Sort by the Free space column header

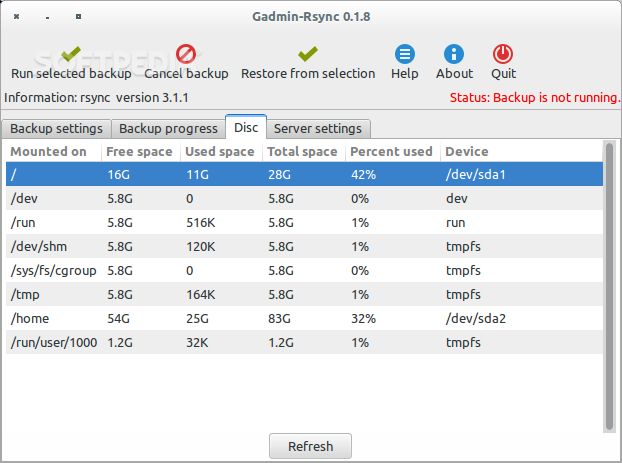(x=141, y=152)
